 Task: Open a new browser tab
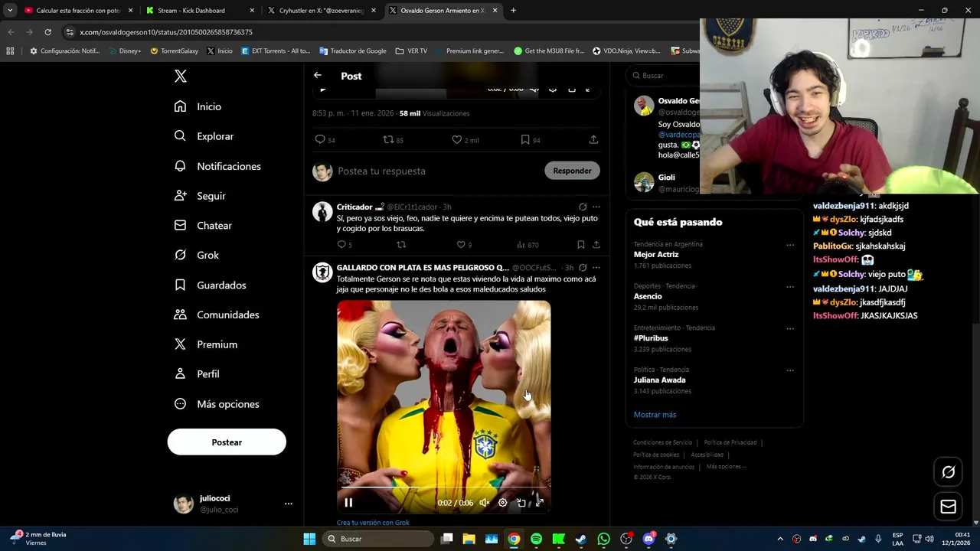click(514, 11)
